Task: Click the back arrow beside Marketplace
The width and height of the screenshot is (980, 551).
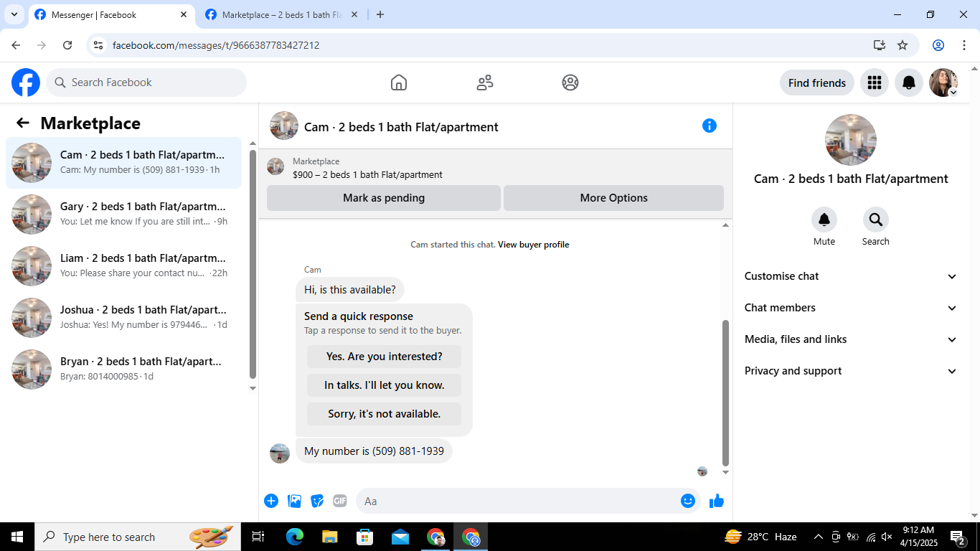Action: 23,123
